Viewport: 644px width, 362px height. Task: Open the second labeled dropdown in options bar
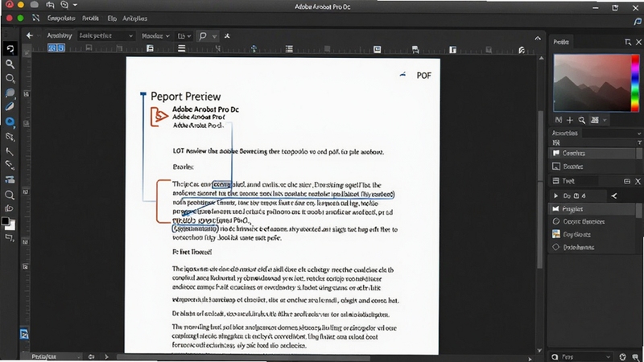155,36
